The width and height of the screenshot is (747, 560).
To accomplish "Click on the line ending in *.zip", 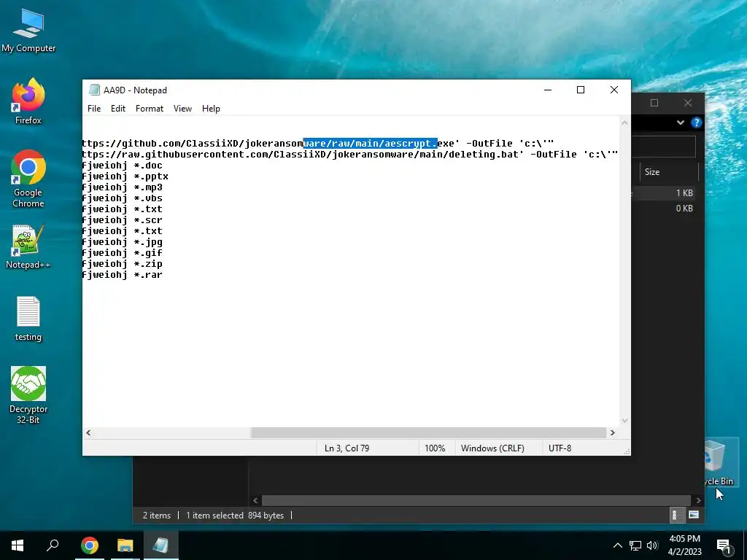I will tap(123, 264).
